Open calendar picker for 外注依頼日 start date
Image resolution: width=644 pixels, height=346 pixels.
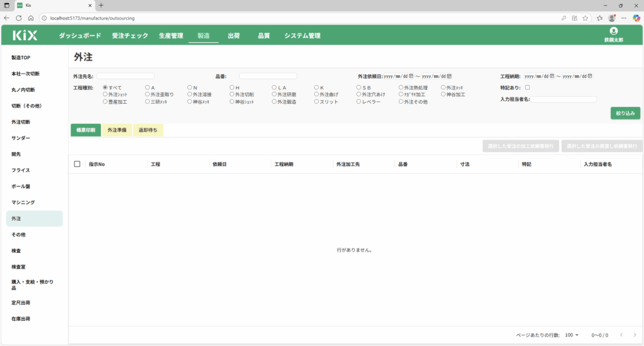(x=411, y=76)
